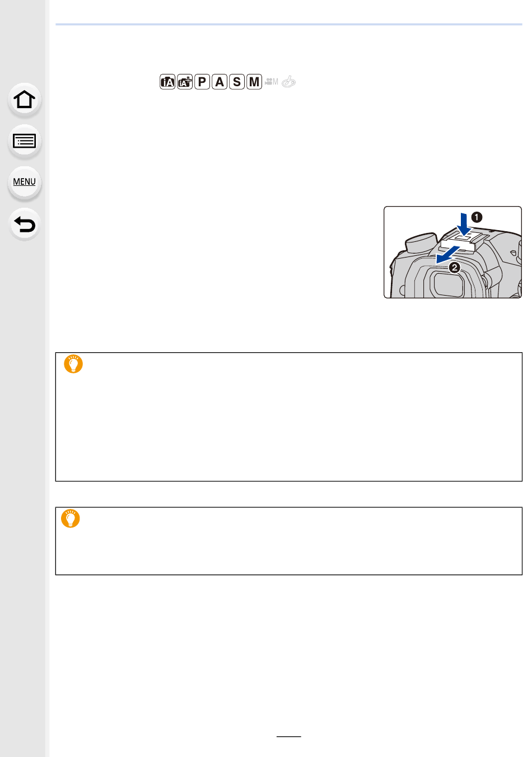Click the greyed-out creative control palette icon
This screenshot has height=757, width=532.
click(x=288, y=82)
